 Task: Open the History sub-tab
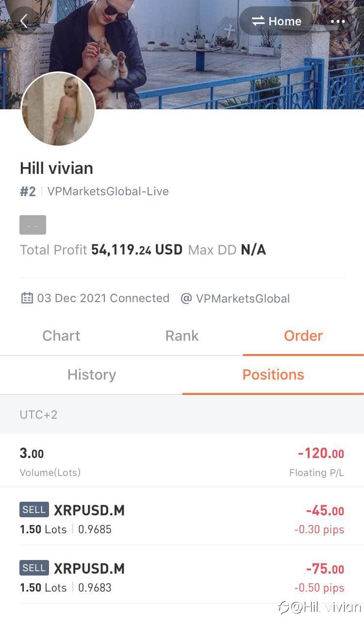pyautogui.click(x=91, y=374)
